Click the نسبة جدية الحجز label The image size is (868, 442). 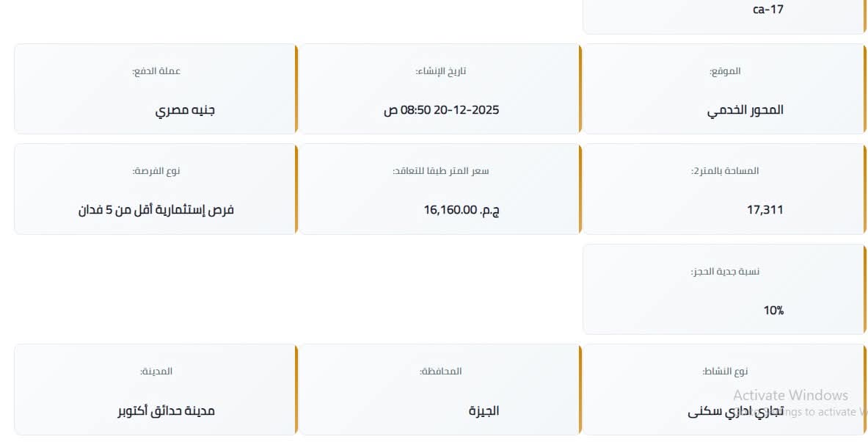(x=725, y=272)
